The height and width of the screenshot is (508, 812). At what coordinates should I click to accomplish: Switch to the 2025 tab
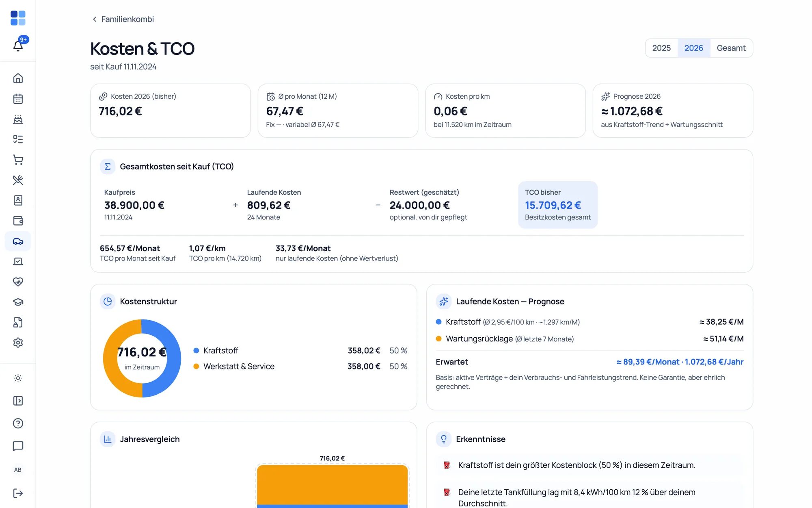pos(661,48)
